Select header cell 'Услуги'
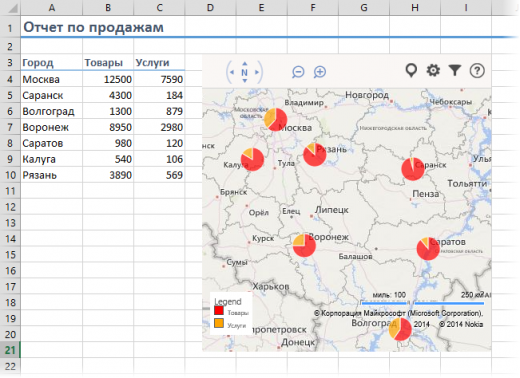The height and width of the screenshot is (378, 520). [x=159, y=62]
